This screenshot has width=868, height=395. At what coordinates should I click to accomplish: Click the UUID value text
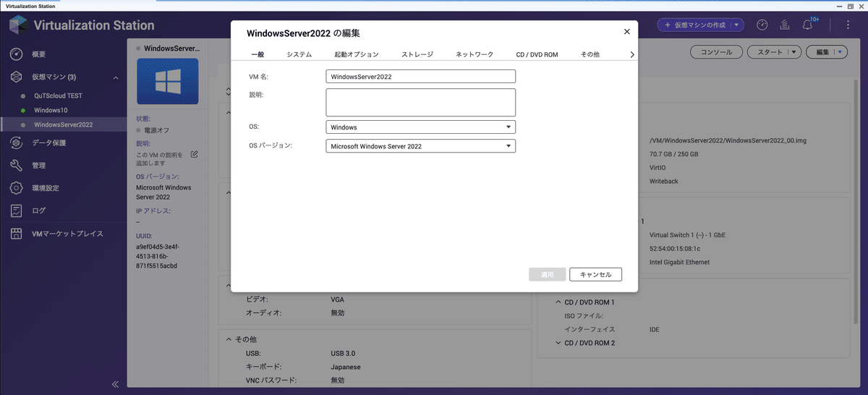[157, 255]
